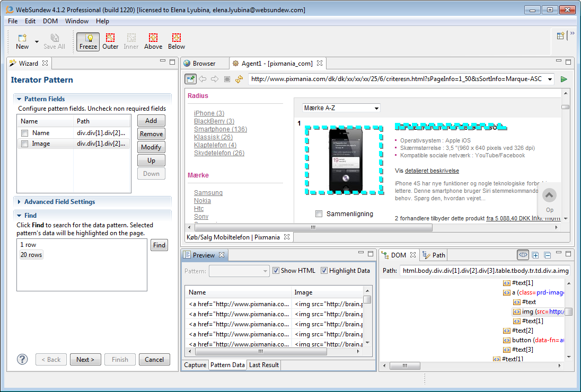Go forward with the browser forward arrow
This screenshot has width=581, height=392.
click(x=215, y=79)
